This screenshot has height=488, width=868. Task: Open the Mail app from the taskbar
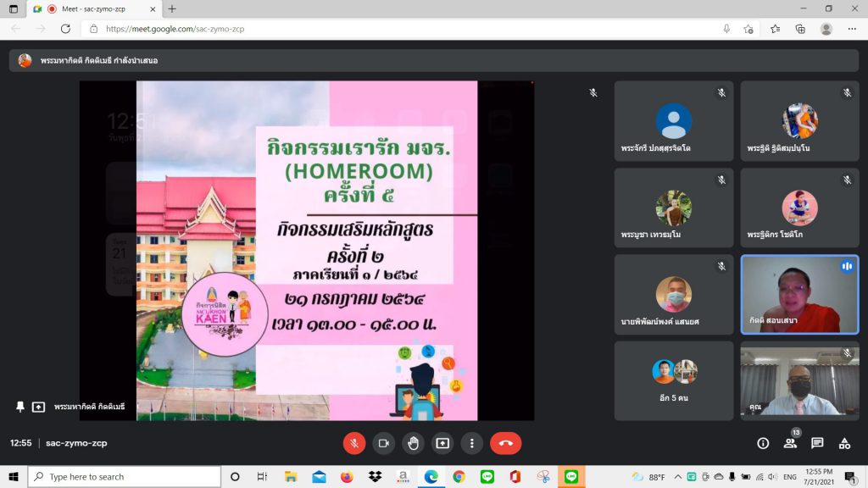319,476
